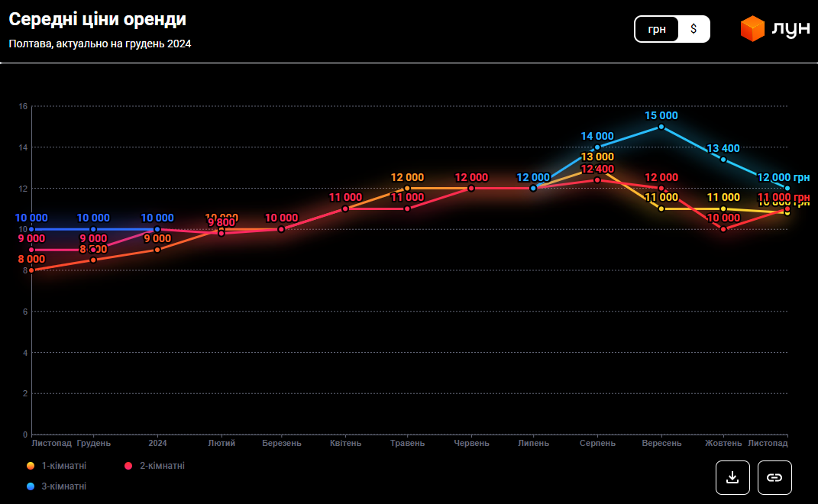
Task: Click the Липень axis label
Action: click(x=533, y=443)
